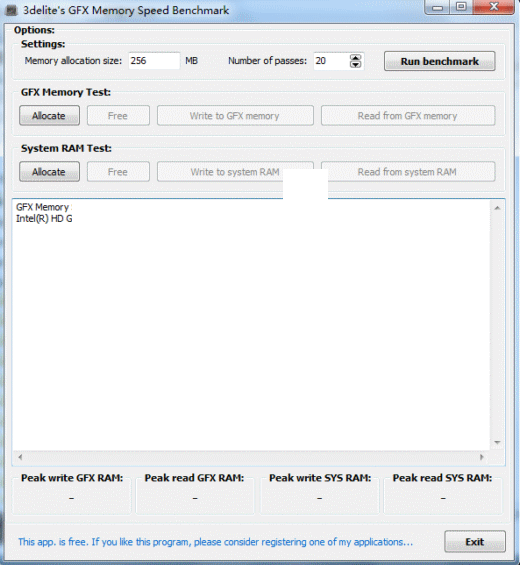Allocate memory for System RAM Test

pos(49,172)
